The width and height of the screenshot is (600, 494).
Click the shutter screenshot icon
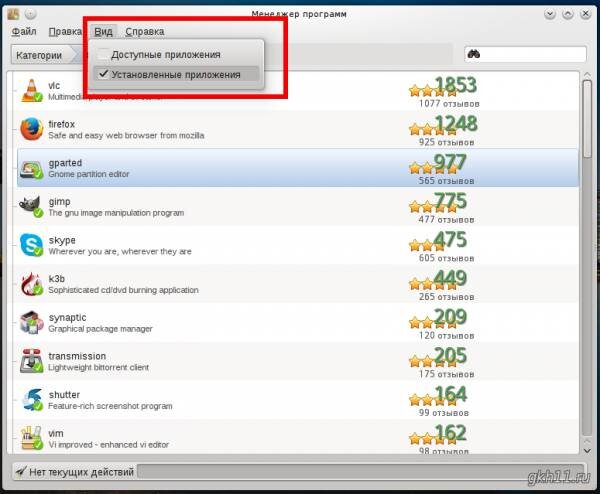click(31, 399)
